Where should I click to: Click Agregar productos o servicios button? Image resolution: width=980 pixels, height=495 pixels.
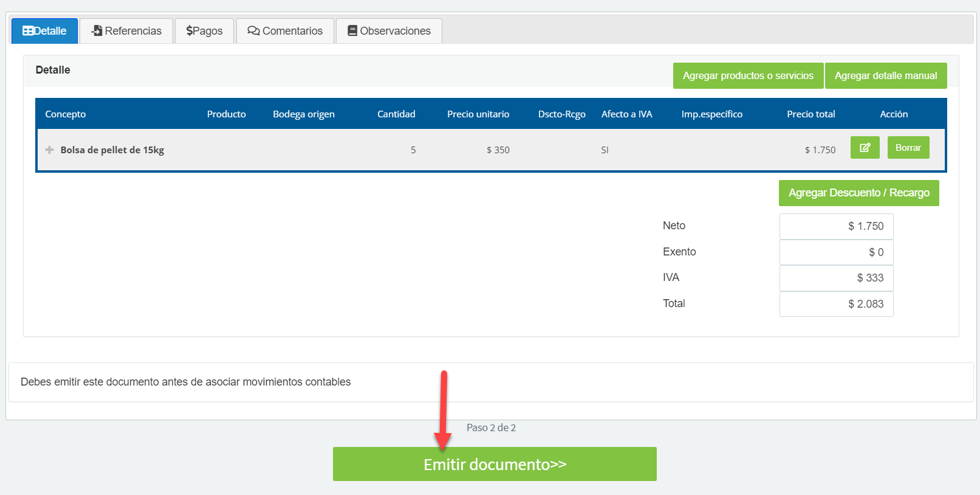tap(747, 76)
